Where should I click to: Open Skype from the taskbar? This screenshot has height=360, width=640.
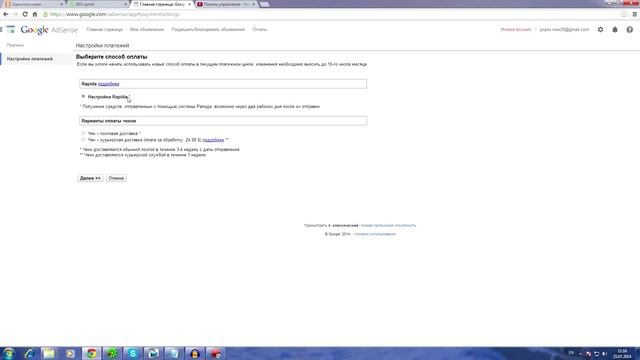click(133, 353)
